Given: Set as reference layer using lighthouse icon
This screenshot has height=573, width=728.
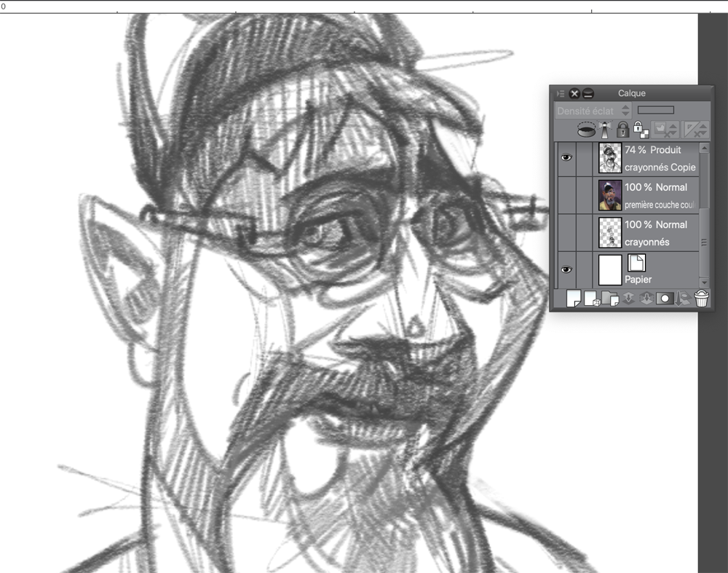Looking at the screenshot, I should [x=604, y=130].
